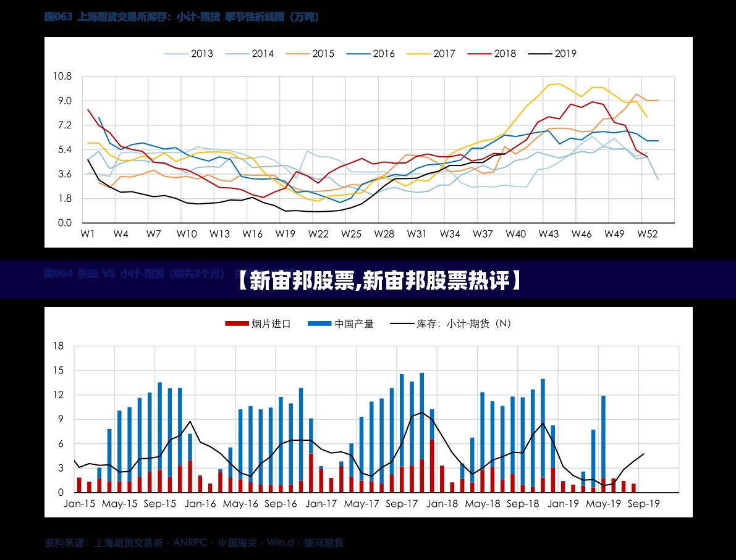The height and width of the screenshot is (560, 736).
Task: Click the 2015 legend label
Action: pyautogui.click(x=323, y=54)
